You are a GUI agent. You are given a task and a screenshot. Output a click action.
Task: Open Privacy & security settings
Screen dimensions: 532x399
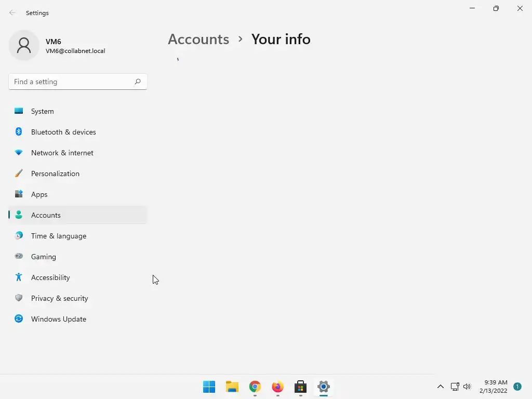click(x=78, y=298)
